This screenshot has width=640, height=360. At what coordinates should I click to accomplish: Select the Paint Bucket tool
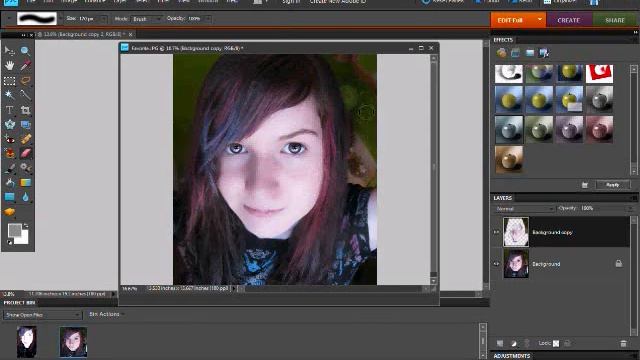click(9, 183)
